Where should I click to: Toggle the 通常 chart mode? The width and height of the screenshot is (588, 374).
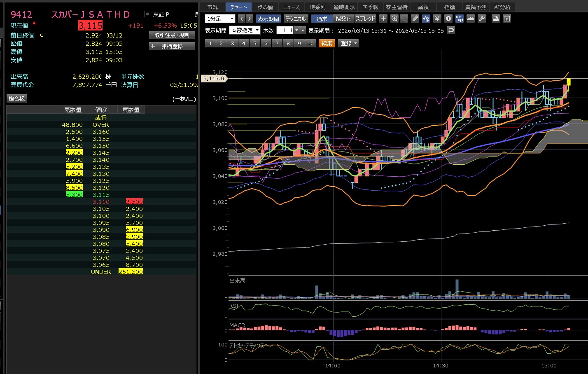click(x=322, y=19)
